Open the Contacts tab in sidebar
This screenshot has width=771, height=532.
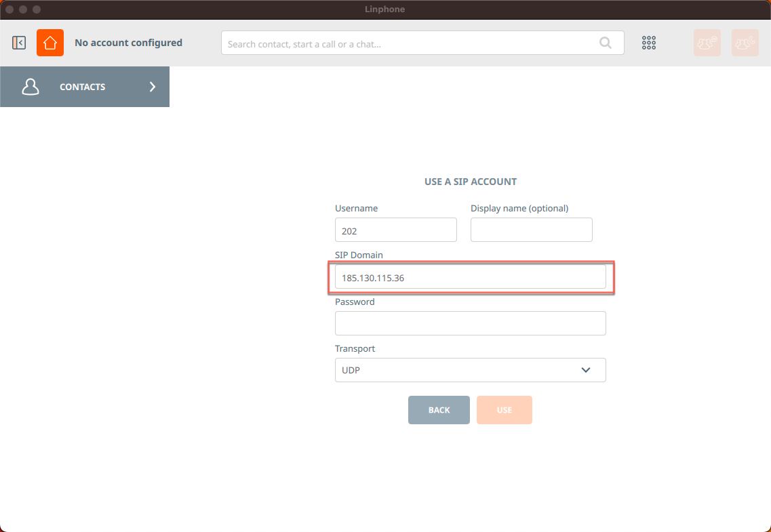83,87
